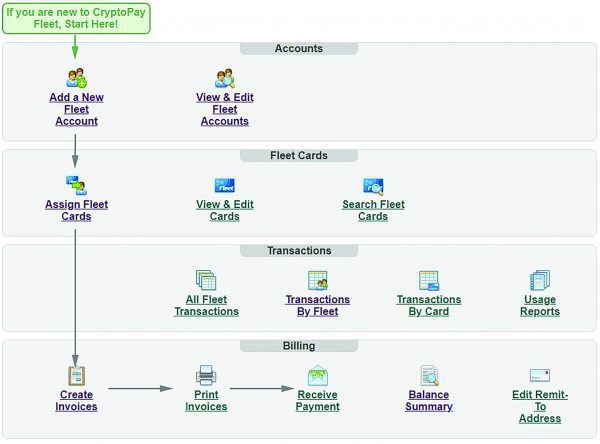Click the All Fleet Transactions icon
This screenshot has width=600, height=444.
pos(206,280)
